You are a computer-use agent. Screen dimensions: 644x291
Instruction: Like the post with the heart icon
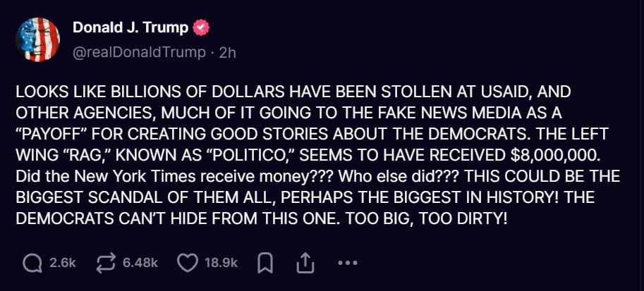coord(187,263)
